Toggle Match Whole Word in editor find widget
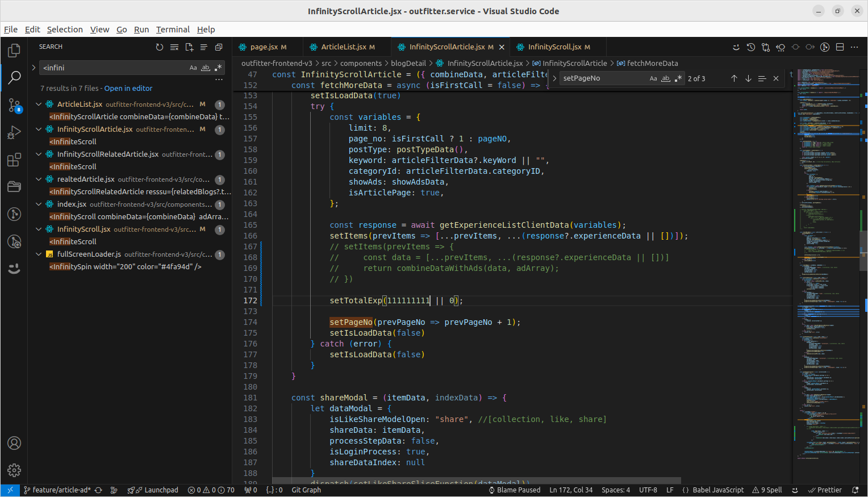Viewport: 868px width, 497px height. tap(666, 78)
